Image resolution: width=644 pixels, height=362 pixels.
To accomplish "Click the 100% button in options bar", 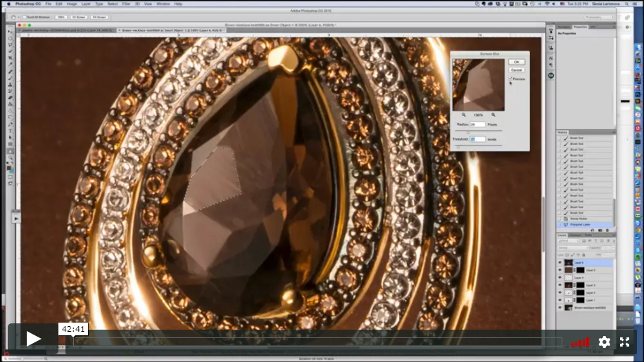I will (x=61, y=17).
